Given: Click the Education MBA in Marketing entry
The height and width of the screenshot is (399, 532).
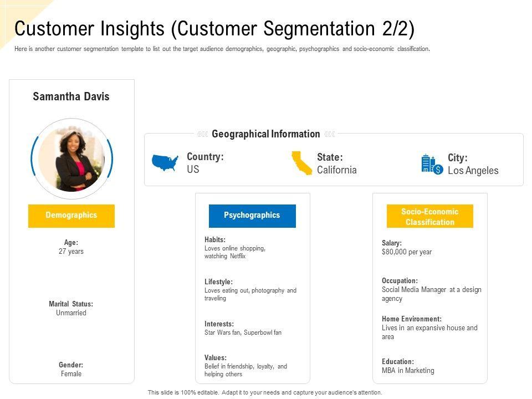Looking at the screenshot, I should pos(408,366).
